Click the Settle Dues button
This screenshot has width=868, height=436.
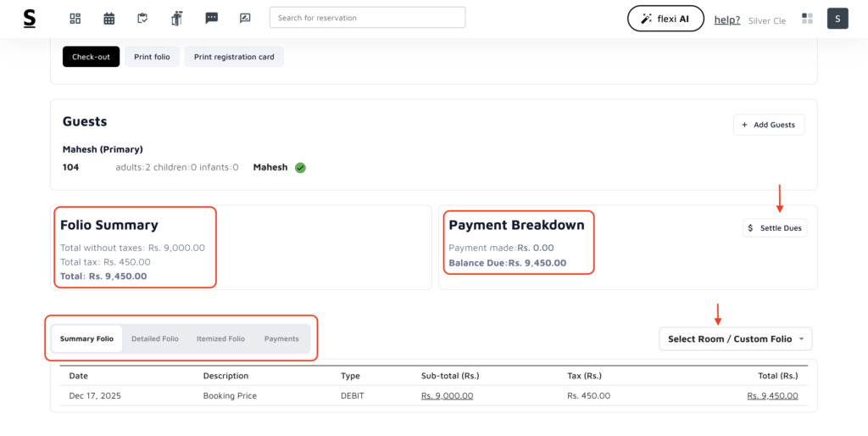click(x=775, y=228)
